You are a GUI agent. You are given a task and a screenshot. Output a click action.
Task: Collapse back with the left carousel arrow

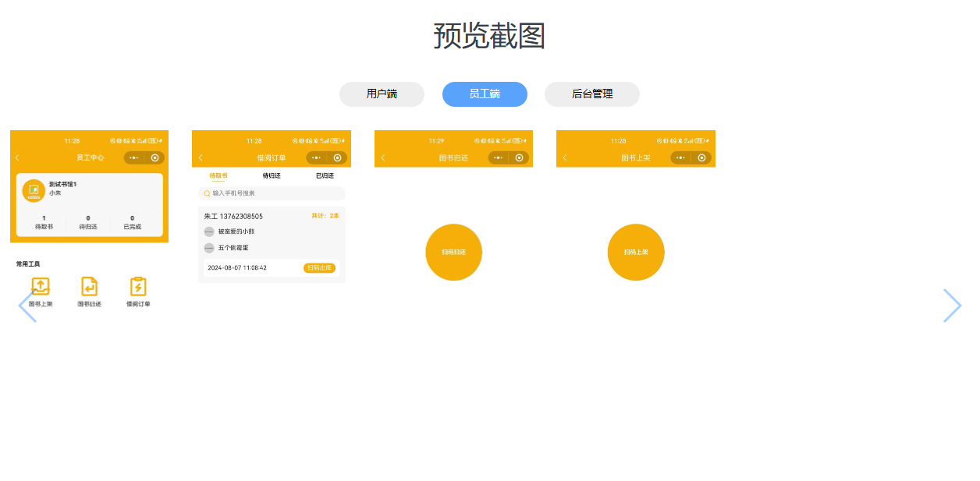pos(27,306)
